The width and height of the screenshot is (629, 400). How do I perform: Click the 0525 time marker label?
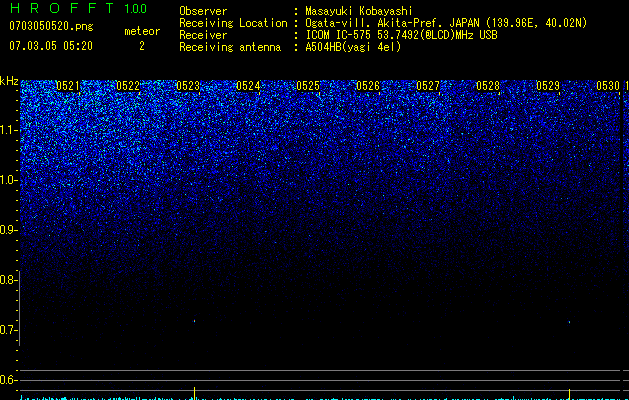click(x=308, y=86)
